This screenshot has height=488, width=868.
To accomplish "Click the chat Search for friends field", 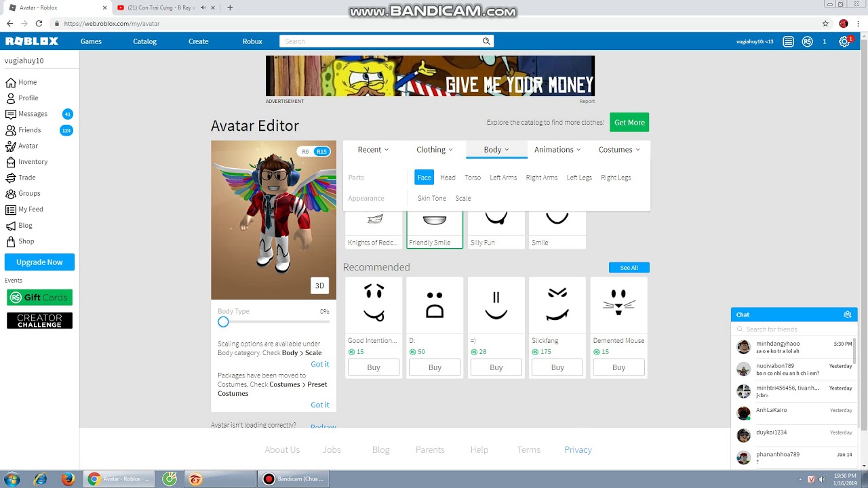I will pyautogui.click(x=794, y=329).
